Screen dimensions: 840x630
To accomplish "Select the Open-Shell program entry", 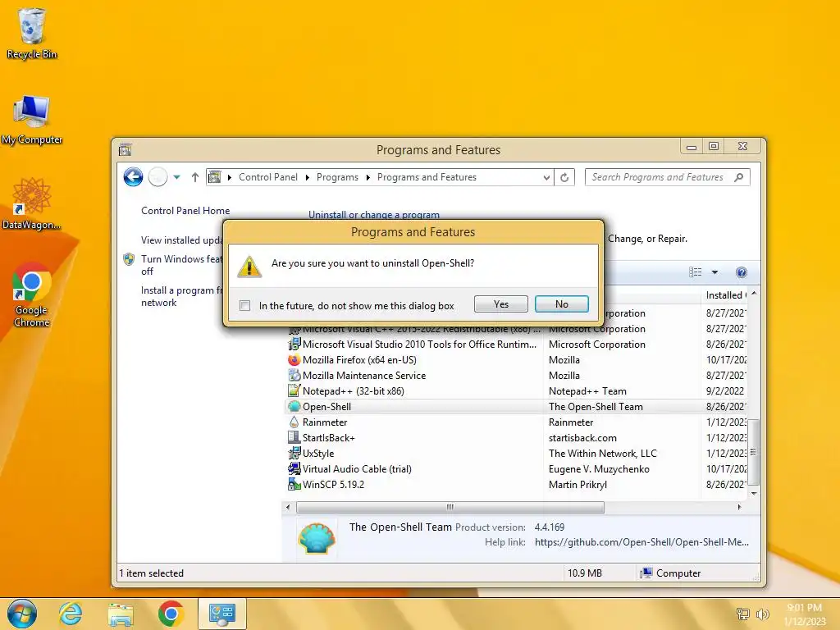I will (517, 406).
